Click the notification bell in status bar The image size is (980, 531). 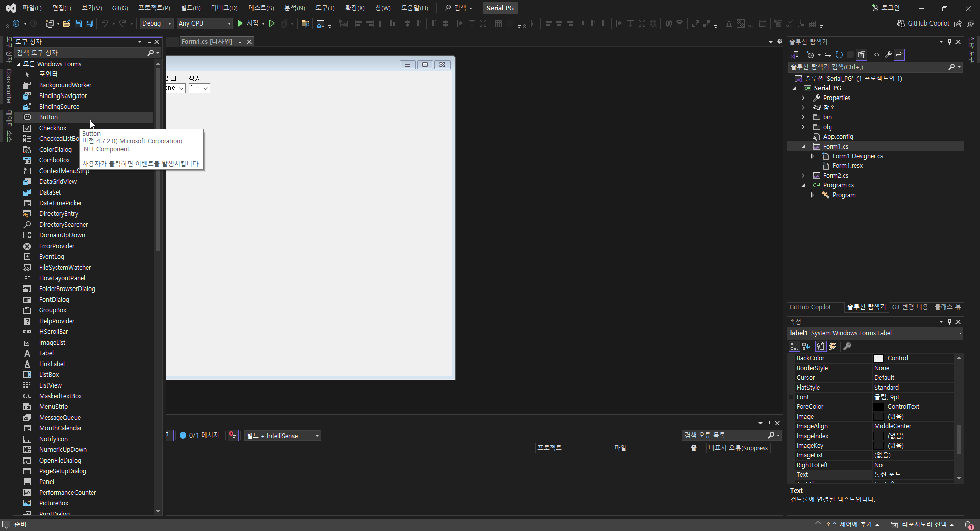point(968,524)
